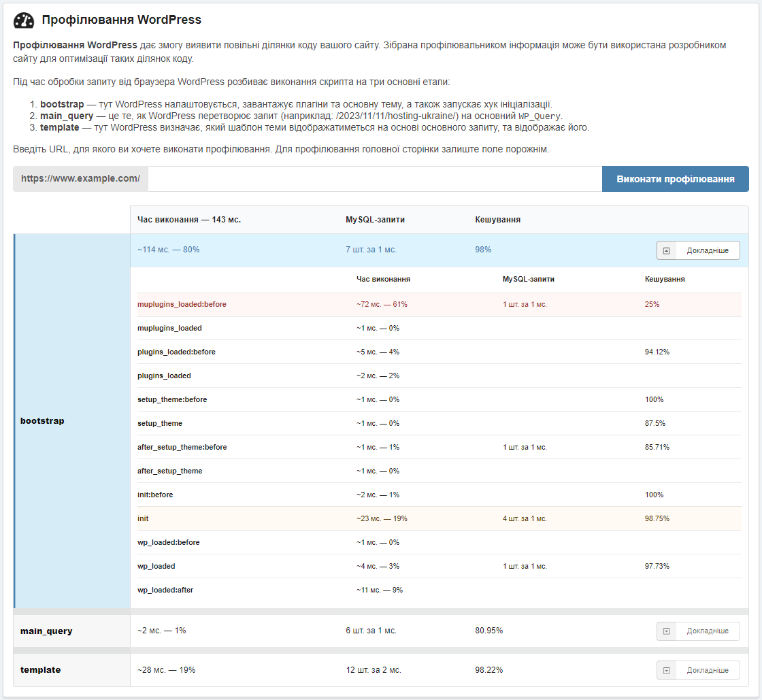Select the bootstrap stage row label
The height and width of the screenshot is (700, 762).
tap(42, 421)
